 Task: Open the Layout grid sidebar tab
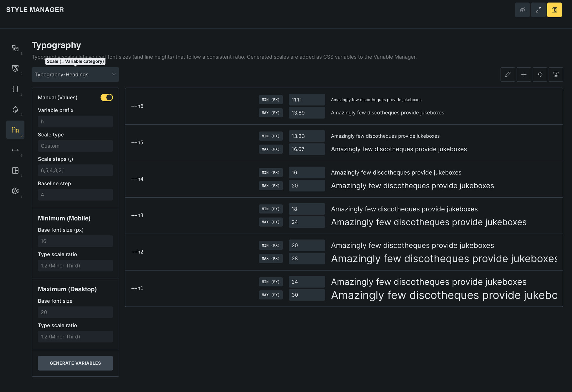pos(15,170)
